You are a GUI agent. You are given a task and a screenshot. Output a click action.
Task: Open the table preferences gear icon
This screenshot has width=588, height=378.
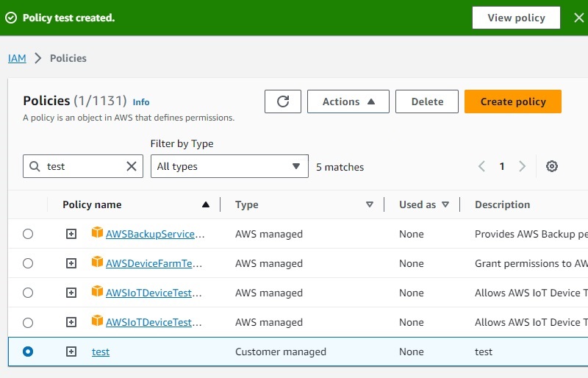click(x=552, y=166)
